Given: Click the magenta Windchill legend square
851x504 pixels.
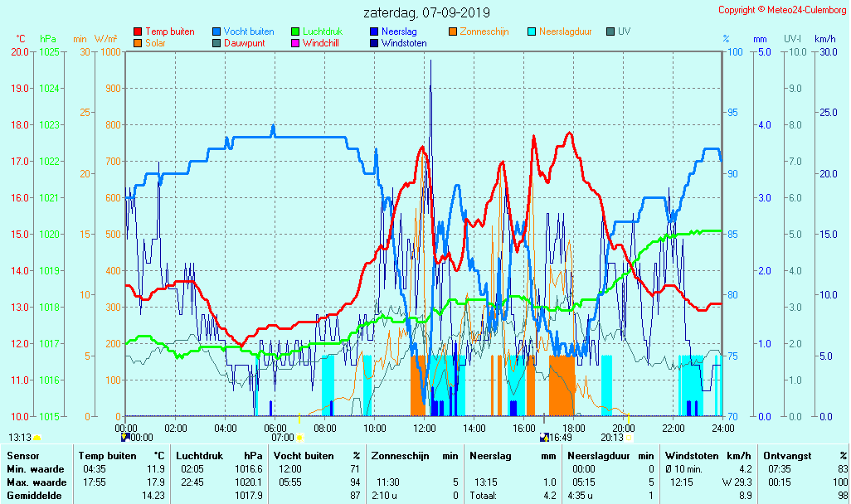Looking at the screenshot, I should [295, 43].
